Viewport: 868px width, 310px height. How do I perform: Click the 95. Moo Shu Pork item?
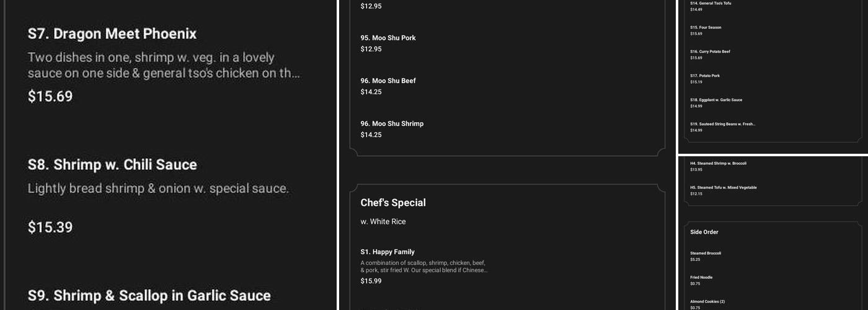pos(388,38)
